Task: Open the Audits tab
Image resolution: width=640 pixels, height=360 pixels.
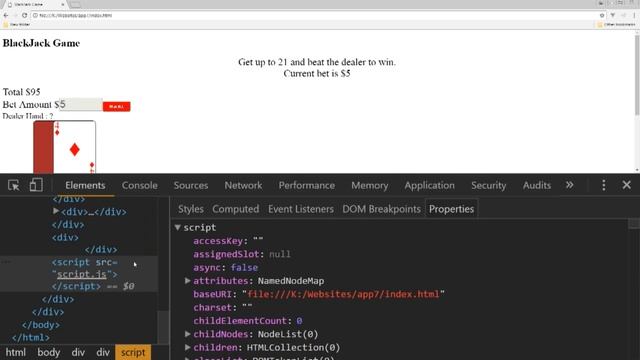Action: (537, 185)
